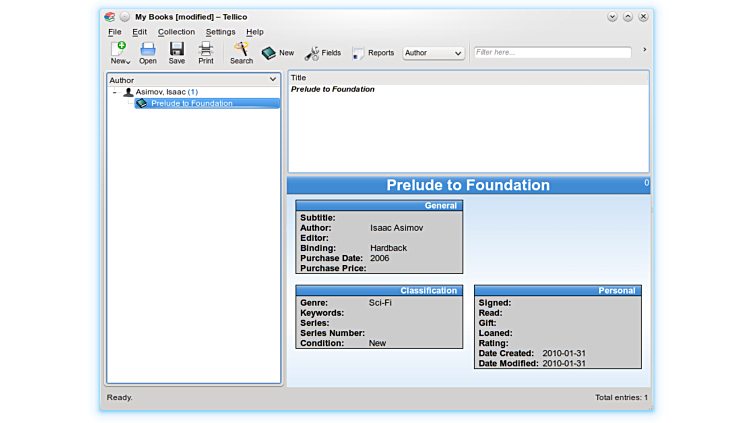Image resolution: width=752 pixels, height=423 pixels.
Task: Open the Collection menu
Action: (x=176, y=32)
